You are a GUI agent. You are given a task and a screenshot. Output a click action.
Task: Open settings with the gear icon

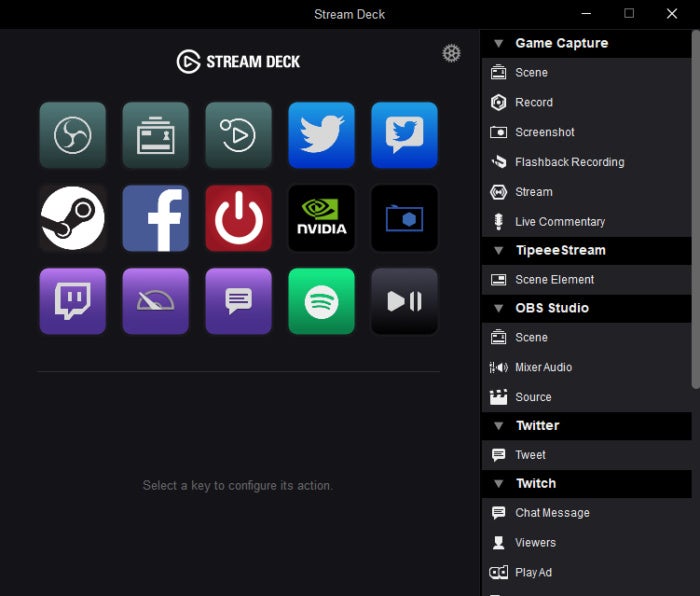[x=451, y=54]
